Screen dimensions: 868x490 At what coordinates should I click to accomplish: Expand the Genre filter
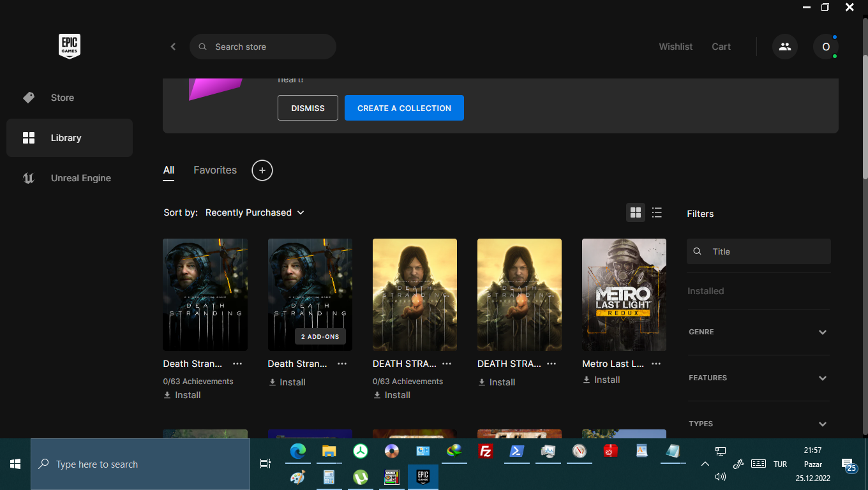759,332
